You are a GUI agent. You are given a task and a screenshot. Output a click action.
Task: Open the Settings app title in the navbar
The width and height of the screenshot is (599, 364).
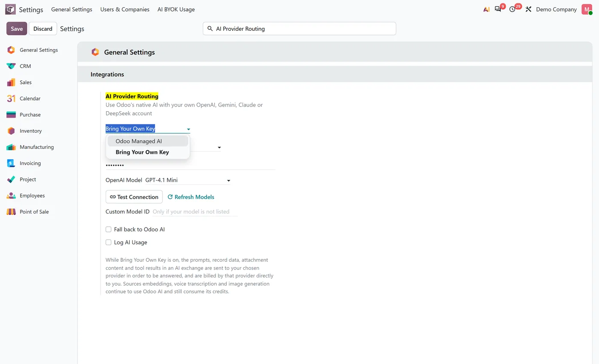pyautogui.click(x=31, y=9)
